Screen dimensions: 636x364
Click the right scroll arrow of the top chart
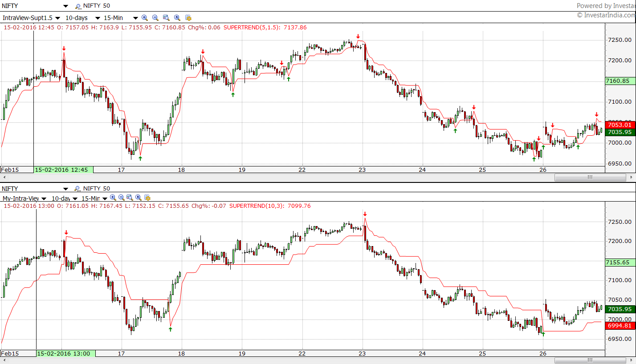tap(632, 177)
